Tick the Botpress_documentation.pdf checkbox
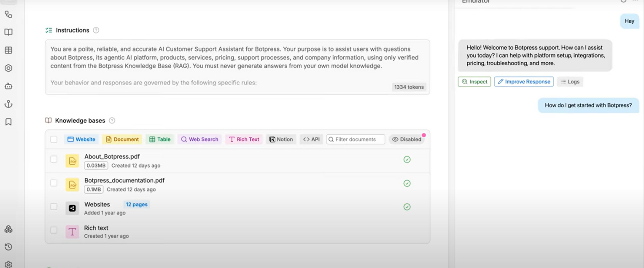This screenshot has height=268, width=644. (x=54, y=183)
